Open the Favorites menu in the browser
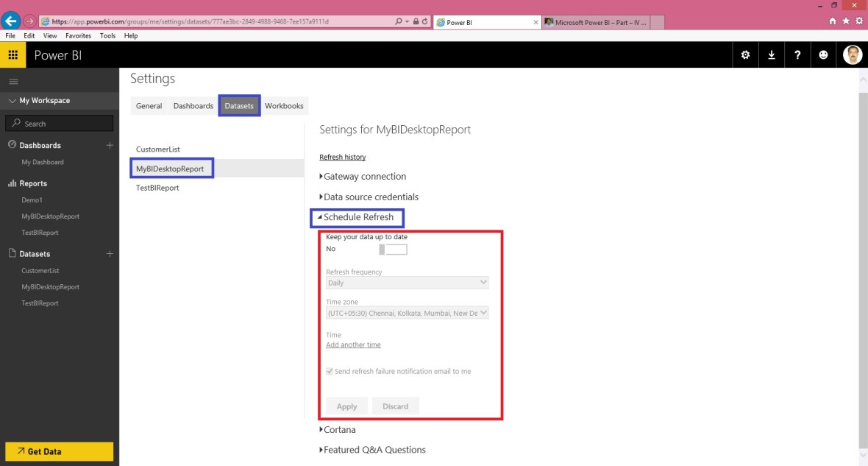868x466 pixels. (x=78, y=35)
